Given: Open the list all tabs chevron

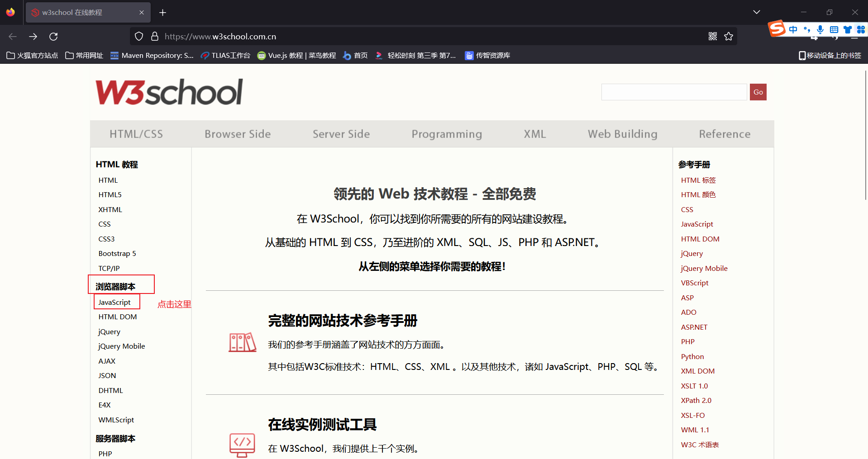Looking at the screenshot, I should pyautogui.click(x=757, y=12).
